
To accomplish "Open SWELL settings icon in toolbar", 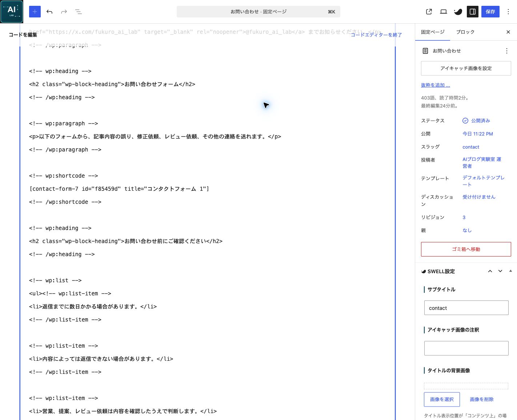I will coord(458,12).
